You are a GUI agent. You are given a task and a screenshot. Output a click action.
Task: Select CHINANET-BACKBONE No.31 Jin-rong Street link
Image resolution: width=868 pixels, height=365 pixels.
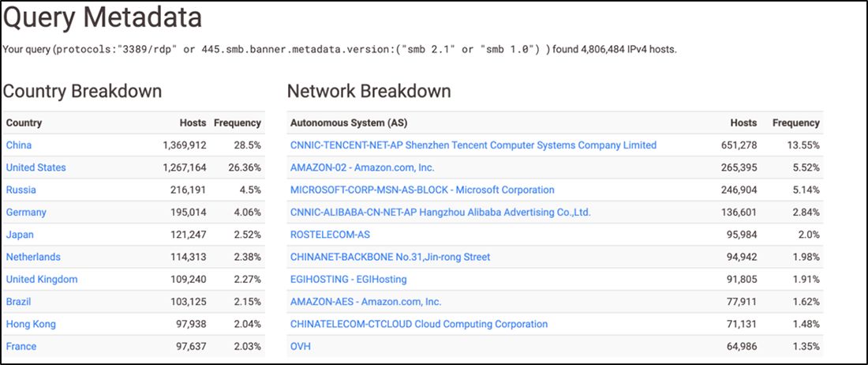coord(390,257)
